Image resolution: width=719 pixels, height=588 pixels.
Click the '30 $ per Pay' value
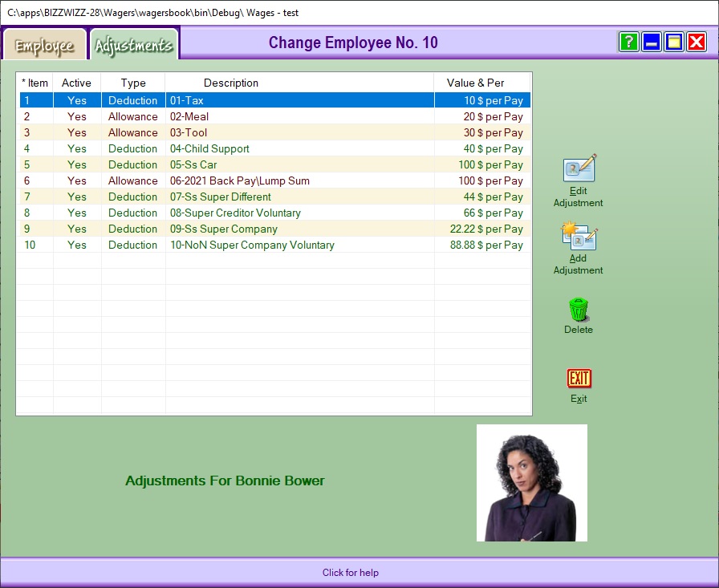click(x=493, y=132)
